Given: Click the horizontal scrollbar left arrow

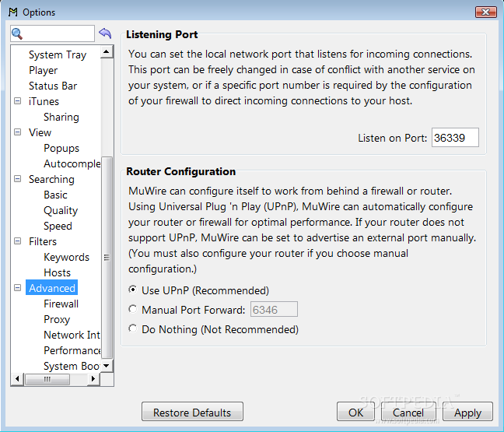Looking at the screenshot, I should [x=17, y=378].
